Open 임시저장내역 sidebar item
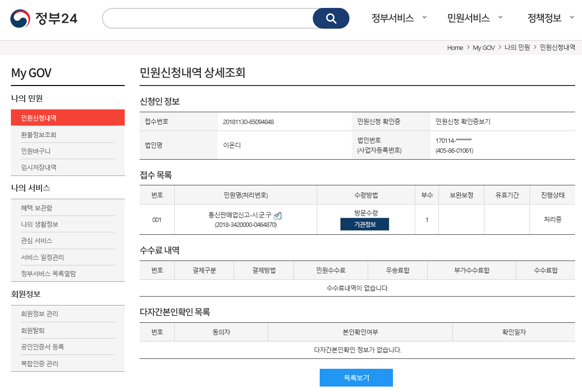 tap(39, 167)
